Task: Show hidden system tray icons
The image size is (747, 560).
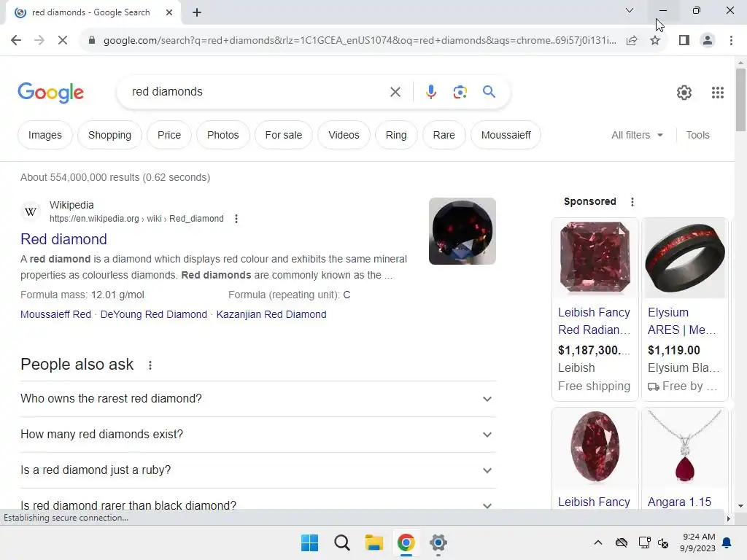Action: pyautogui.click(x=598, y=542)
